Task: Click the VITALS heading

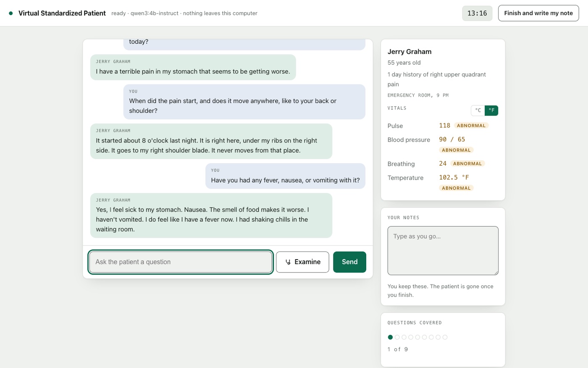Action: pos(397,108)
